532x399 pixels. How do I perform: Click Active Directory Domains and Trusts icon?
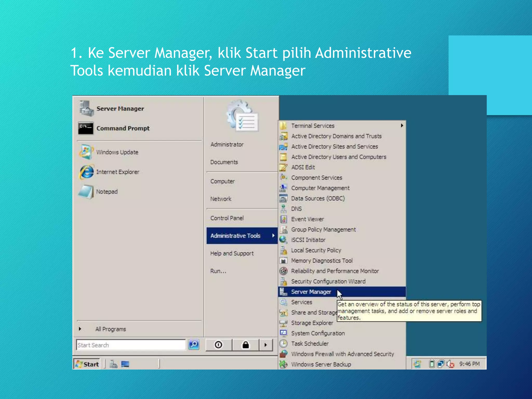(x=283, y=136)
